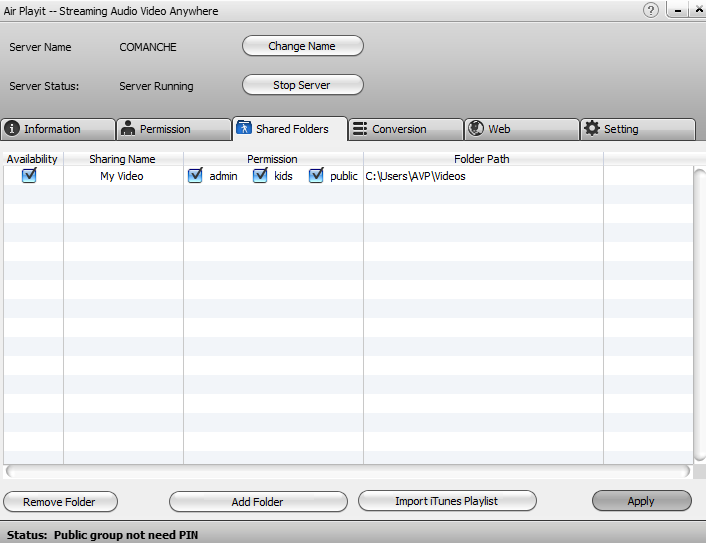Click the 'Public group not need PIN' status message

point(126,535)
